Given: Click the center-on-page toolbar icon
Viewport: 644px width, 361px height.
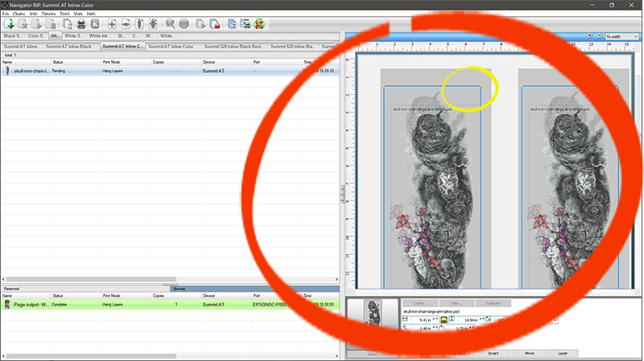Looking at the screenshot, I should 153,24.
